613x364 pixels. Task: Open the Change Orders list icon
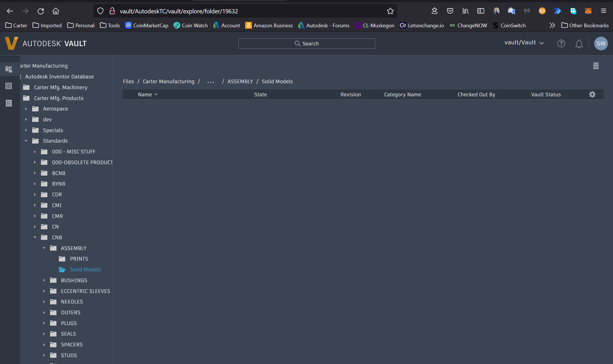[9, 103]
